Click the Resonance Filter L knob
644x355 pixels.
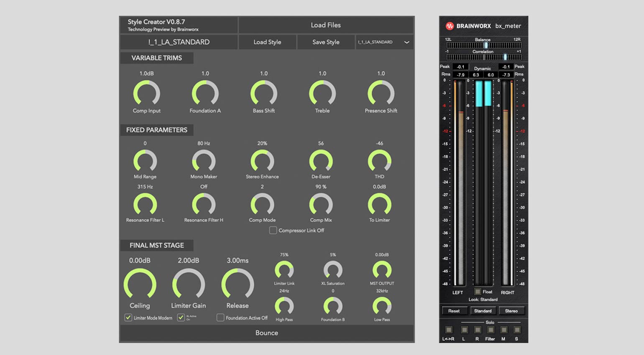click(x=145, y=204)
